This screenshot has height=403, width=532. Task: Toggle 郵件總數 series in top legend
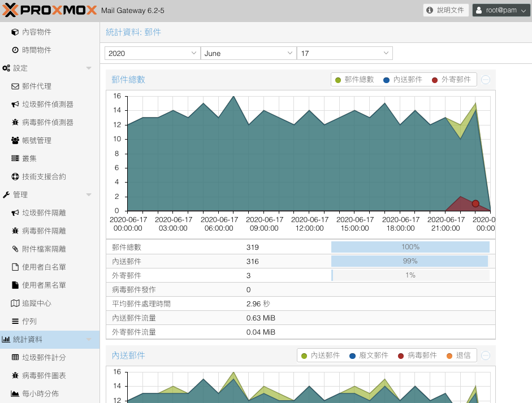[354, 80]
